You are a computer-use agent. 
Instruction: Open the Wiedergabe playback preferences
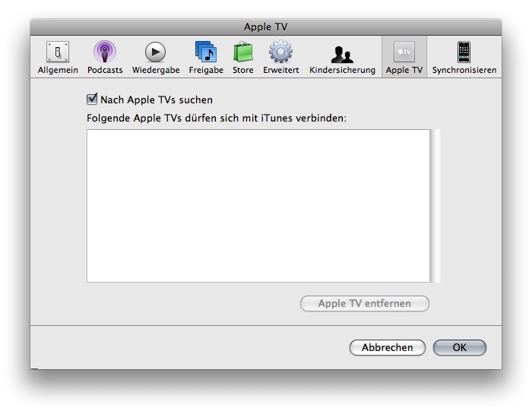pyautogui.click(x=156, y=57)
